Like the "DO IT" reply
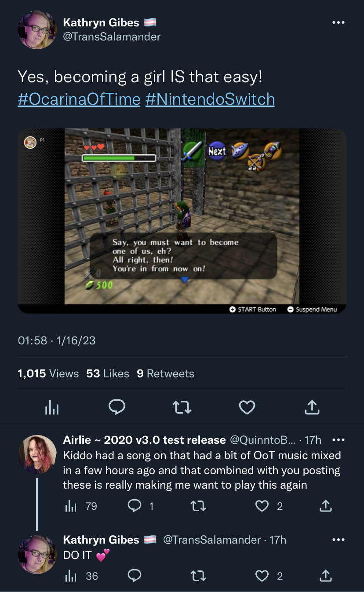The width and height of the screenshot is (364, 592). point(262,576)
